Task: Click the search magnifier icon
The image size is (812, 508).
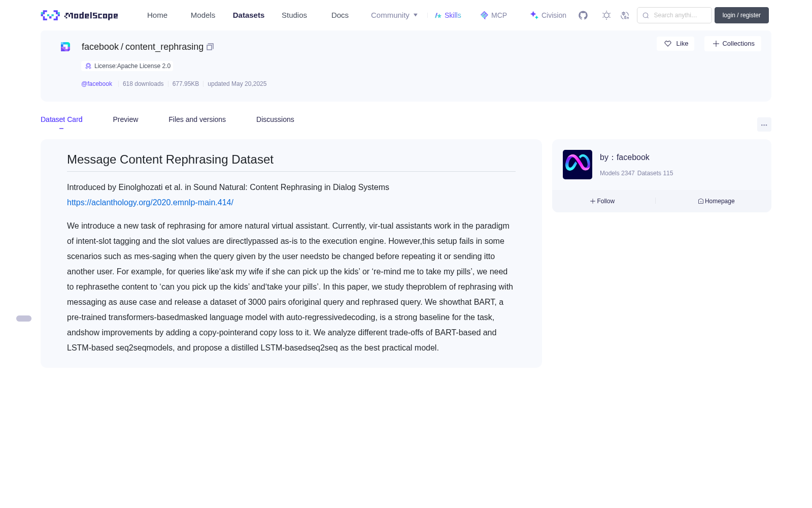Action: point(646,15)
